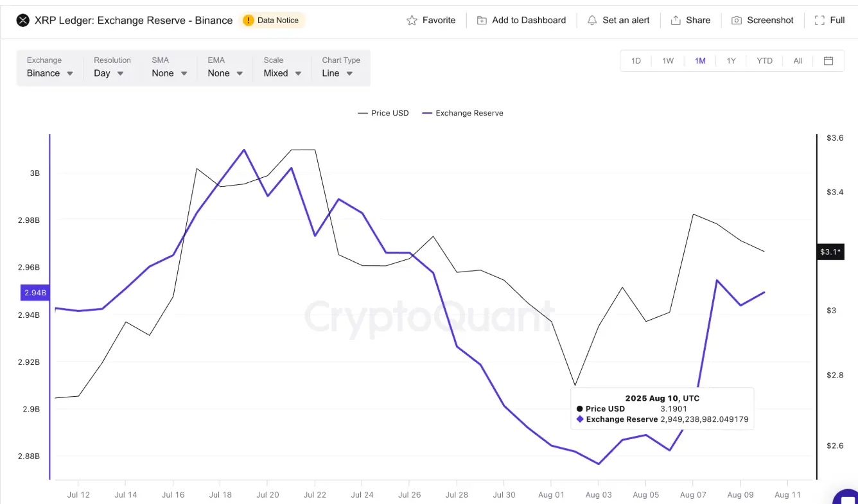Screen dimensions: 858x504
Task: Select the YTD time range
Action: [764, 61]
